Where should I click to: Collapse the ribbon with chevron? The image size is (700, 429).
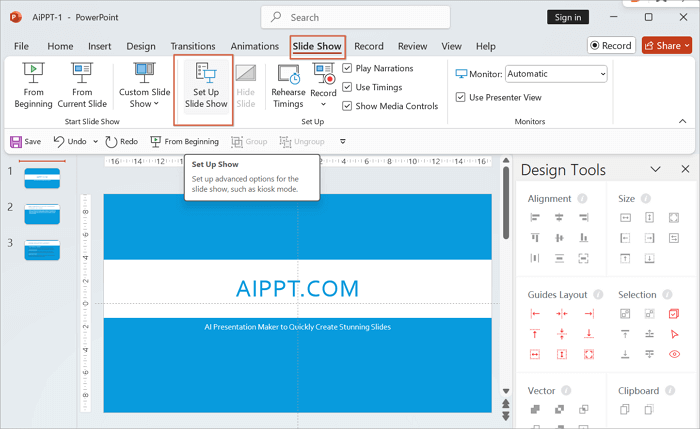(683, 121)
